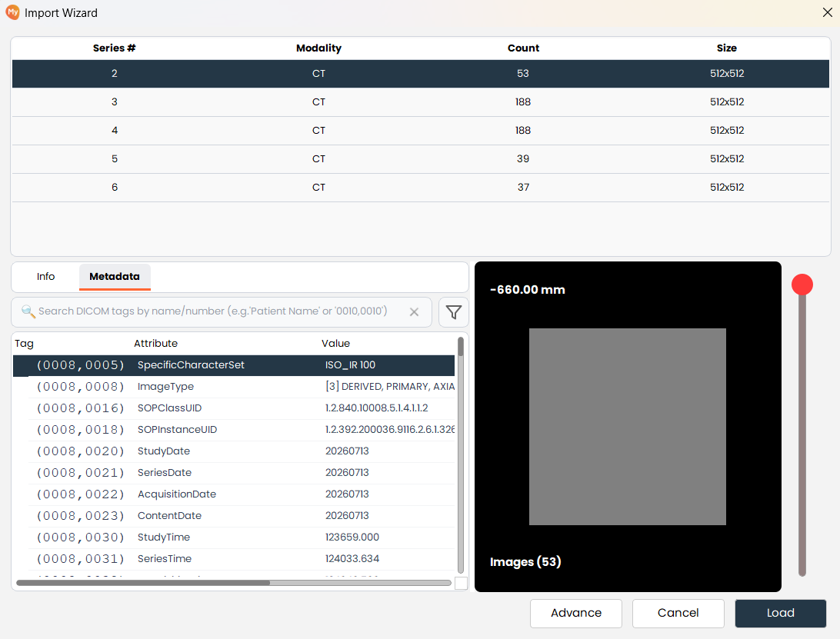Click the metadata horizontal scrollbar
Screen dimensions: 840x639
234,583
